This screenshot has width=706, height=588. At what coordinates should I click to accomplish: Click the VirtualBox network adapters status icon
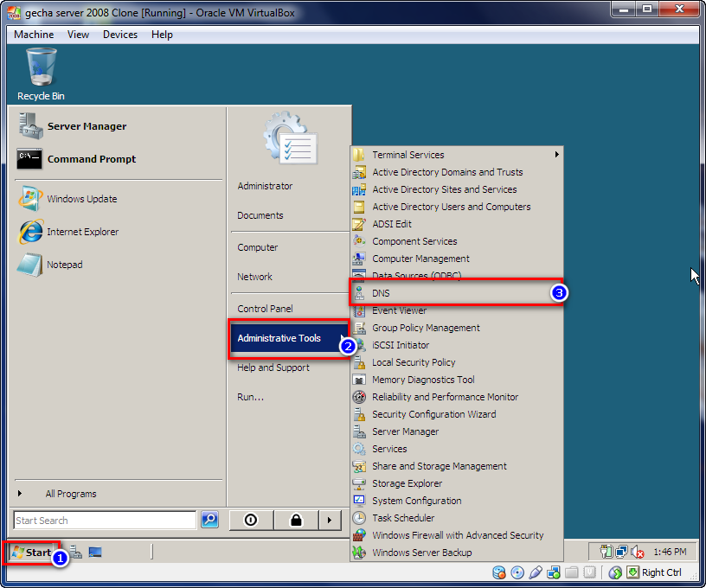554,572
